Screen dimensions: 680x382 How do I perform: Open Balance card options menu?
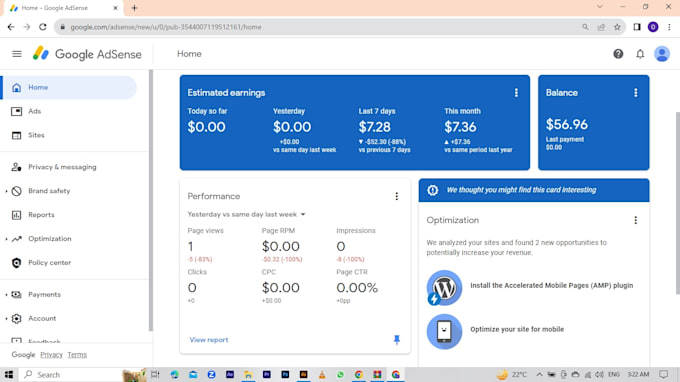[636, 93]
